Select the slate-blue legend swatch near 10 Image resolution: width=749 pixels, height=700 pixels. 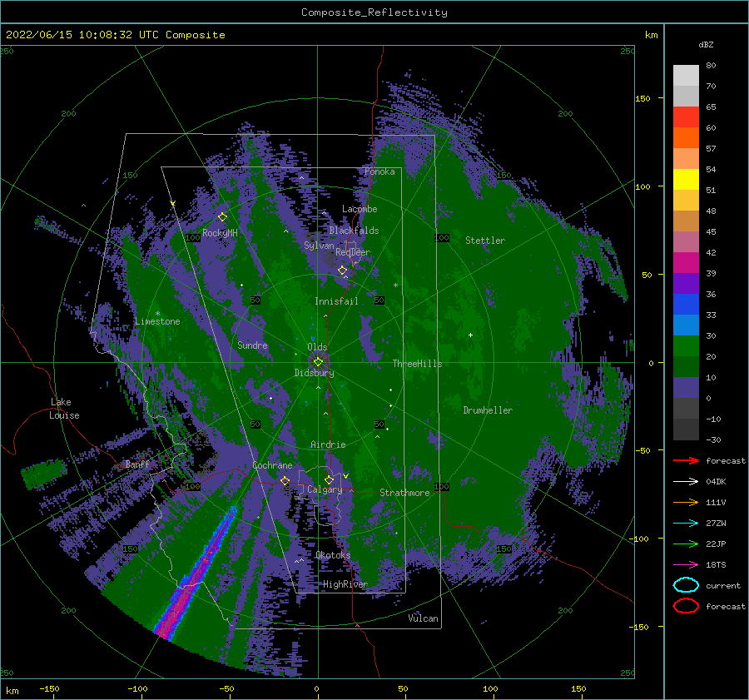(x=686, y=388)
